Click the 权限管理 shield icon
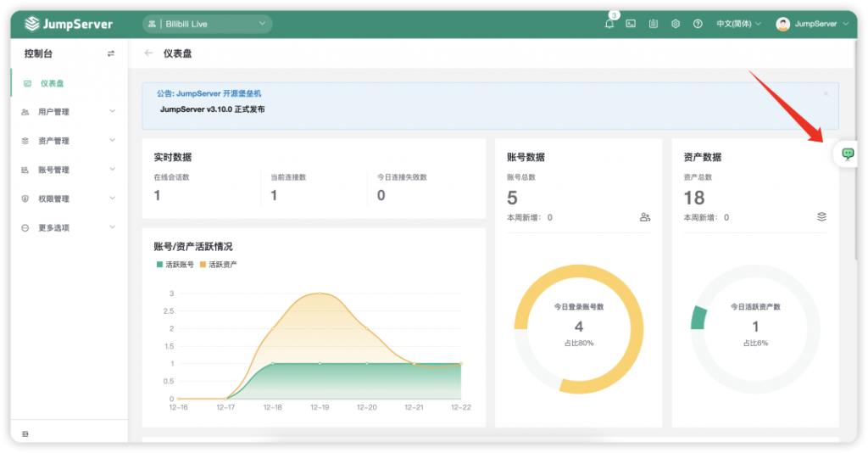Screen dimensions: 868x453 [25, 199]
